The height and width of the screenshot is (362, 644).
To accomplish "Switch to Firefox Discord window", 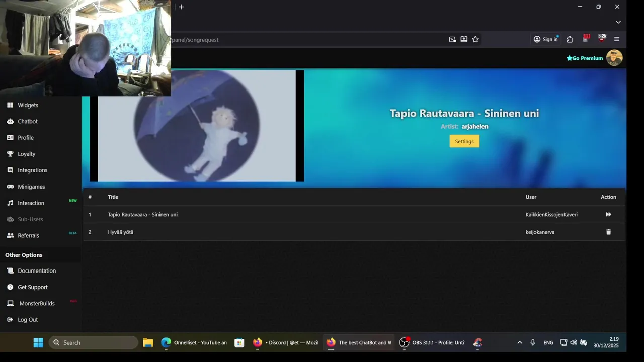I will coord(285,342).
